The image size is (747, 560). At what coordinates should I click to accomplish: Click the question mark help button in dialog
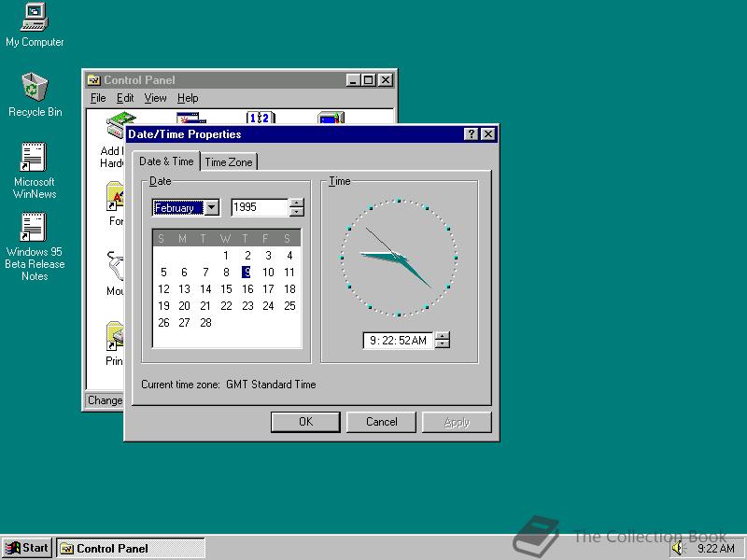[471, 134]
